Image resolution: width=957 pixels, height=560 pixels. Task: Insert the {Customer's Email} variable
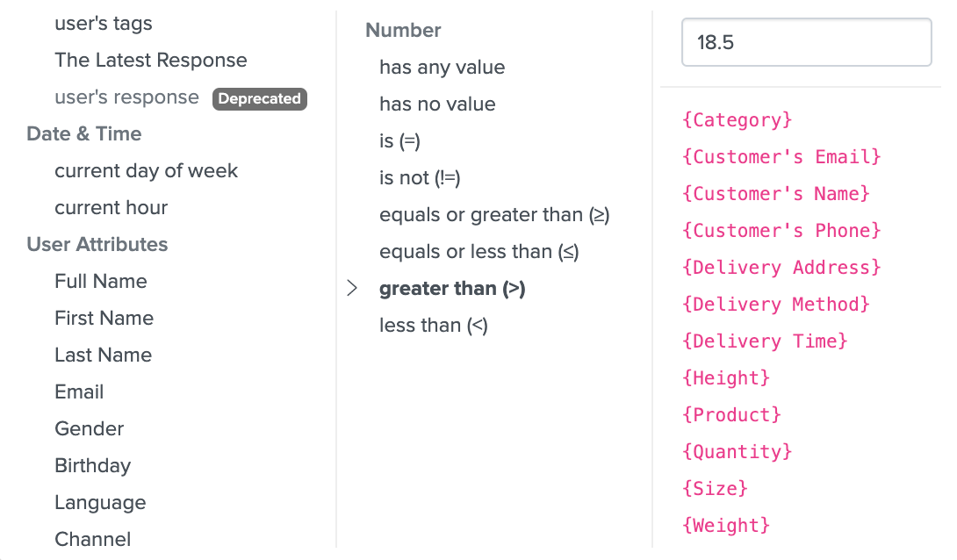pyautogui.click(x=781, y=157)
